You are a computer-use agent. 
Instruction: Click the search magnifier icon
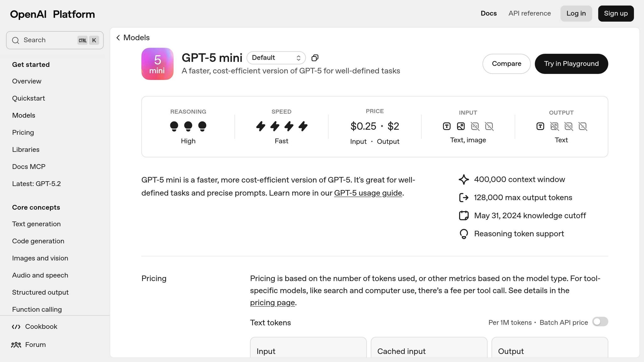[15, 40]
